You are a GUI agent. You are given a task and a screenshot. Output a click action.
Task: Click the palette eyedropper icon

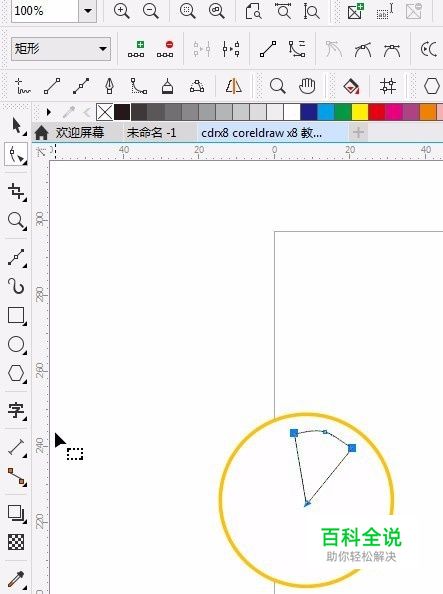pos(69,112)
